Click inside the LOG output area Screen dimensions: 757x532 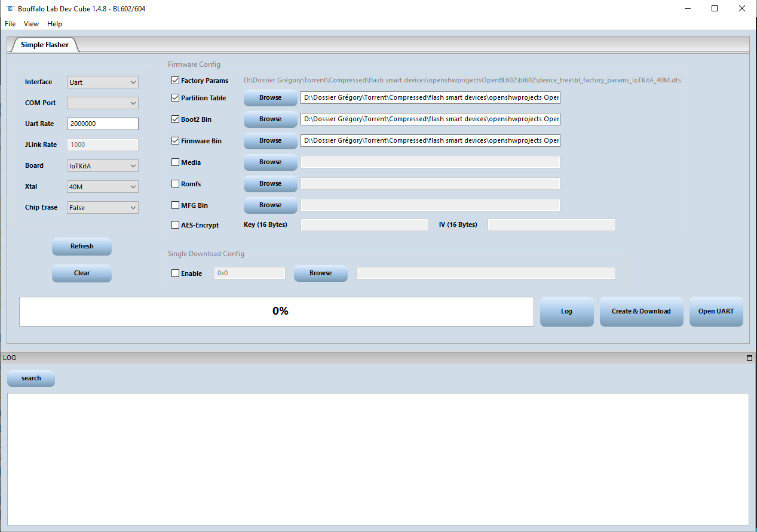[378, 459]
